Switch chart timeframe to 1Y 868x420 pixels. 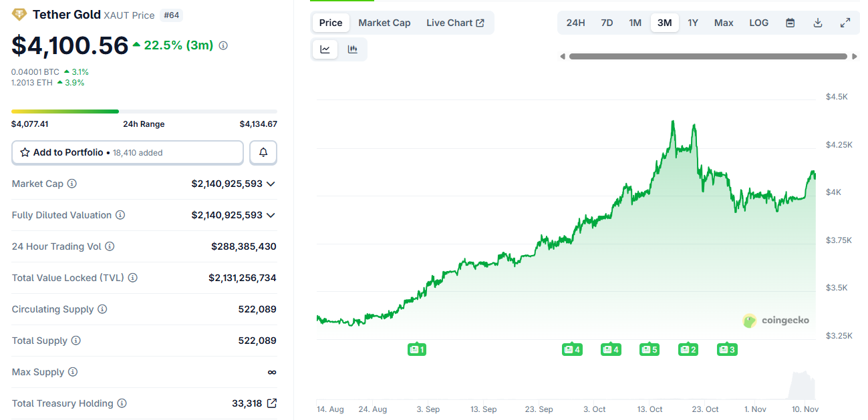pos(693,22)
